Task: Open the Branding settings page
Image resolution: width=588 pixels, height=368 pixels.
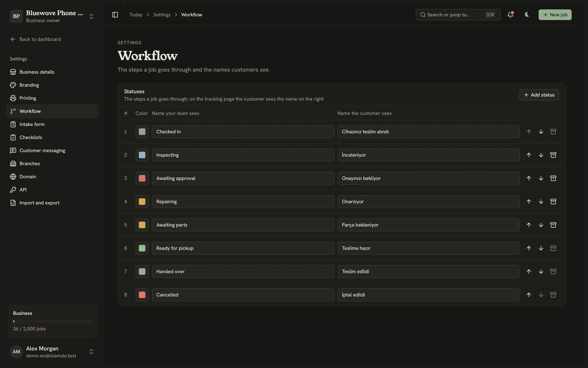Action: click(x=52, y=85)
